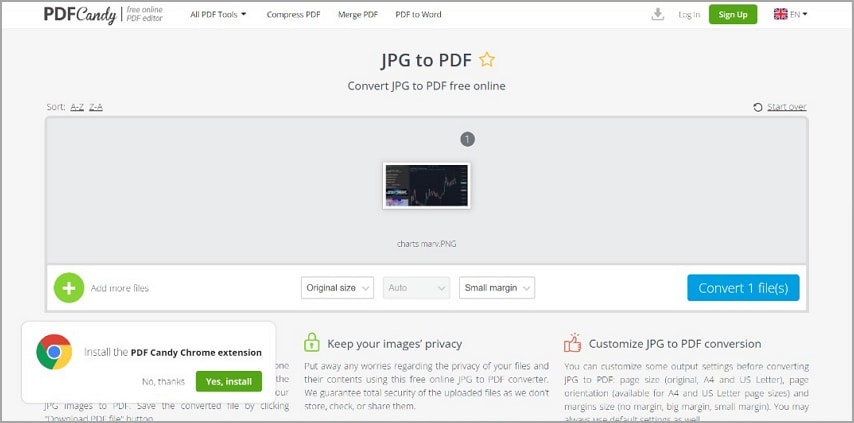
Task: Click the UK flag icon
Action: click(x=780, y=15)
